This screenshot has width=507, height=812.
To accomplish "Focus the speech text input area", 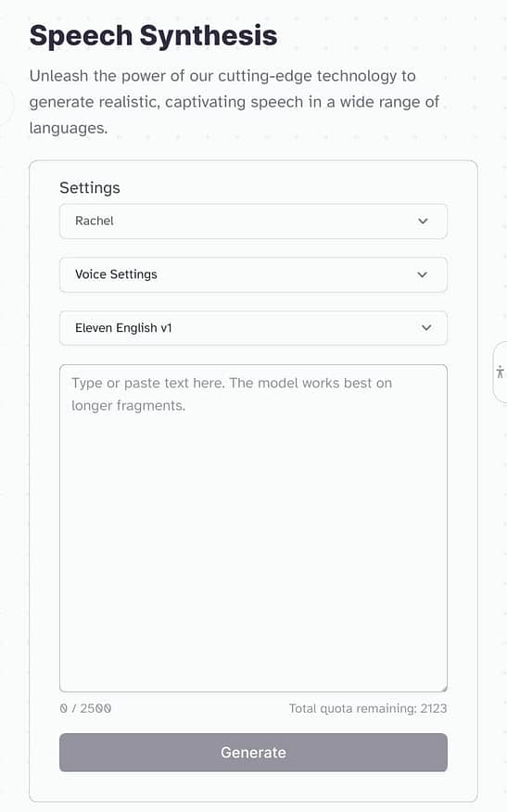I will pos(253,528).
